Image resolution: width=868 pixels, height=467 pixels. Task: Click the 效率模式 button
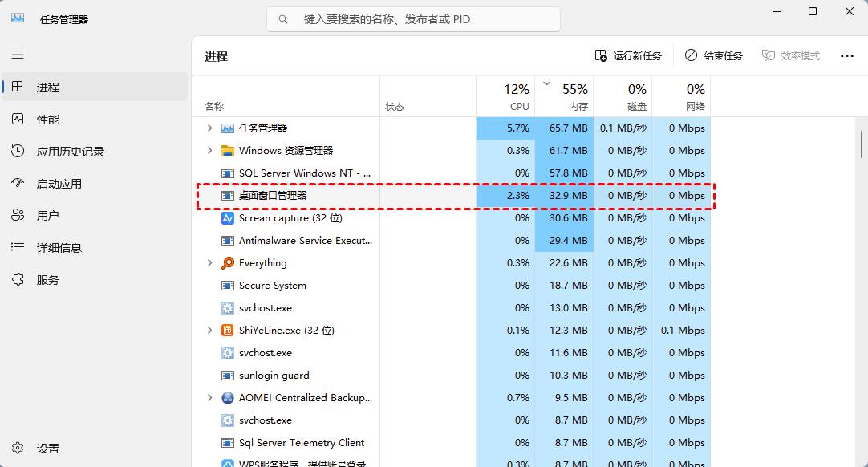click(790, 56)
